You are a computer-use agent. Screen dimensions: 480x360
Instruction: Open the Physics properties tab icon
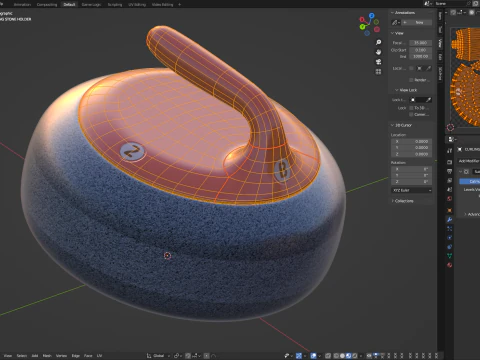pyautogui.click(x=449, y=238)
